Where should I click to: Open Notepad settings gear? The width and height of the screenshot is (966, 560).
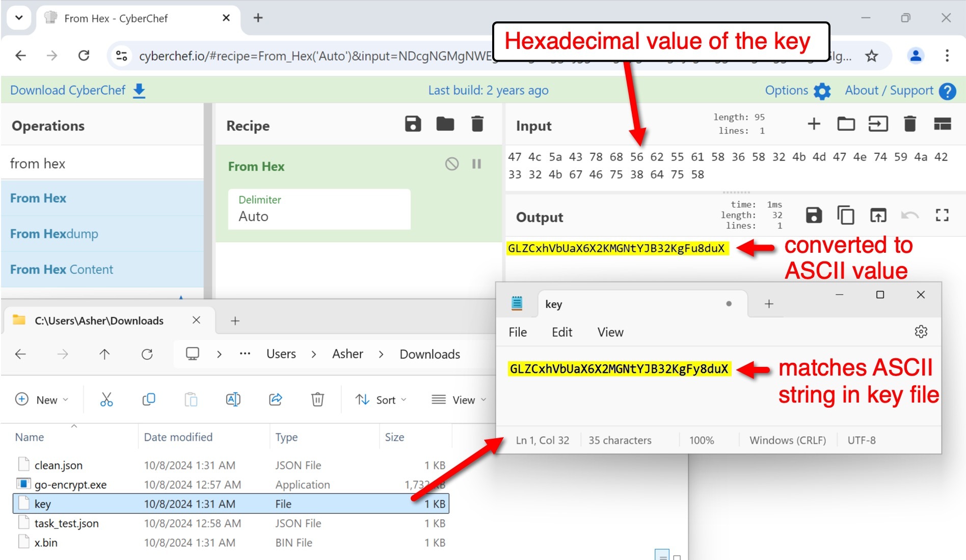[x=921, y=332]
